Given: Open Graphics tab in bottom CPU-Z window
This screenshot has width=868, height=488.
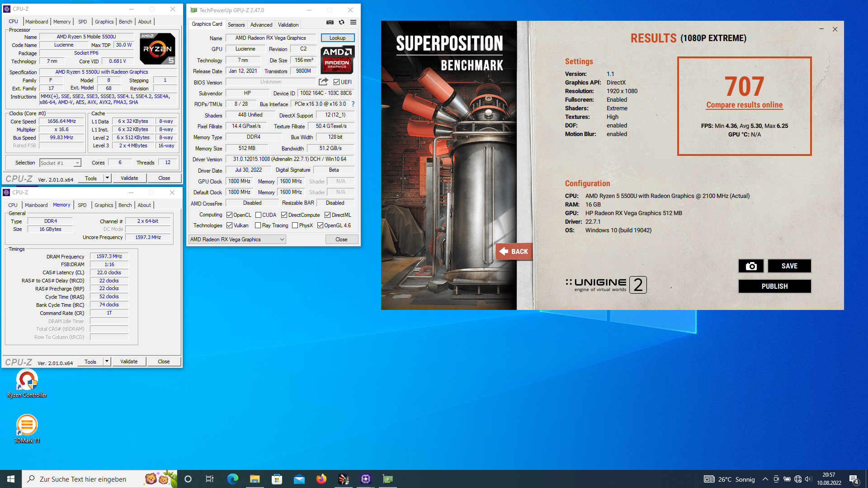Looking at the screenshot, I should pos(104,205).
